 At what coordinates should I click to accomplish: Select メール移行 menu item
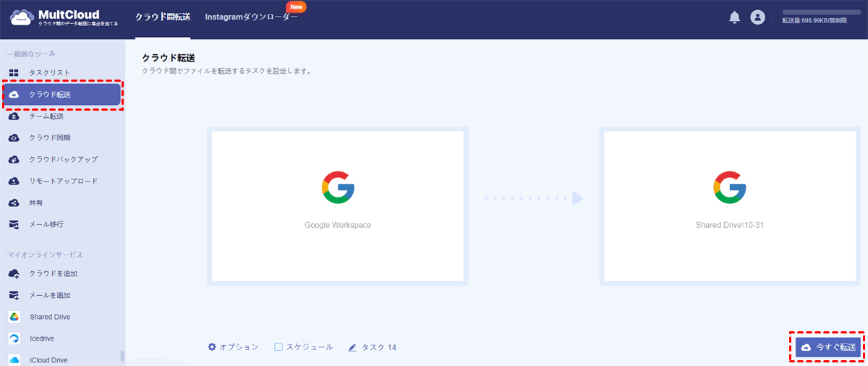[x=46, y=225]
